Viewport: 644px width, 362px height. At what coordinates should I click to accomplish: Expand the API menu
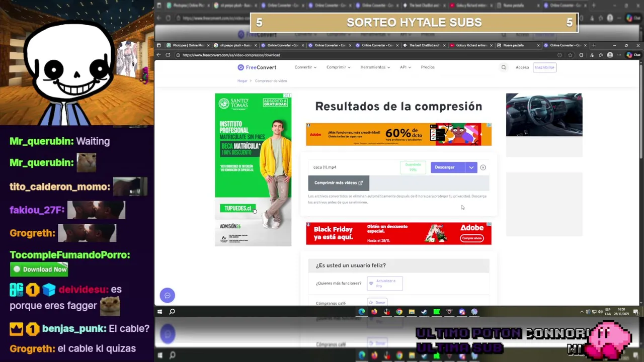click(406, 67)
